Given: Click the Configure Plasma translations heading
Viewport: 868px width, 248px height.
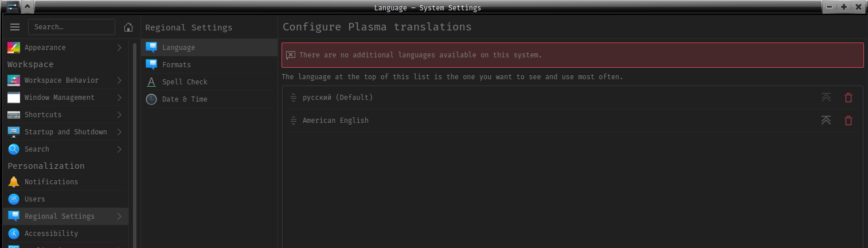Looking at the screenshot, I should 377,27.
